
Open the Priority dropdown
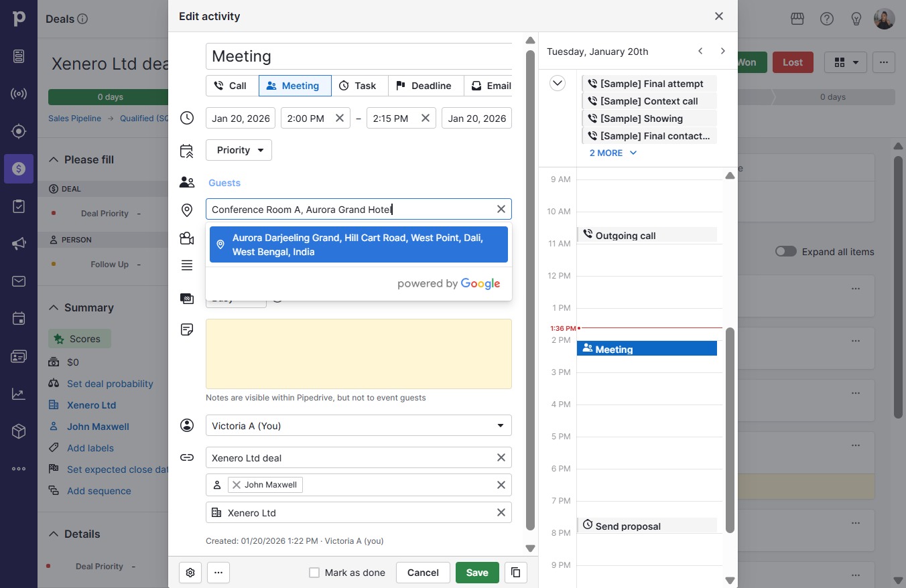click(x=239, y=150)
